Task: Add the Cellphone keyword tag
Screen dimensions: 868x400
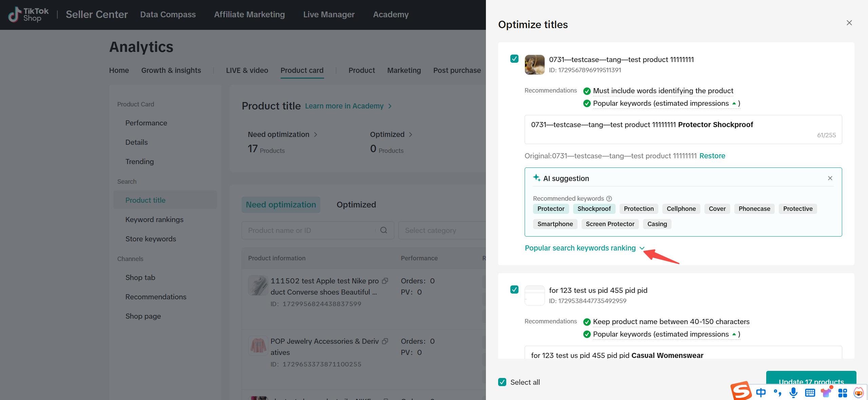Action: 681,209
